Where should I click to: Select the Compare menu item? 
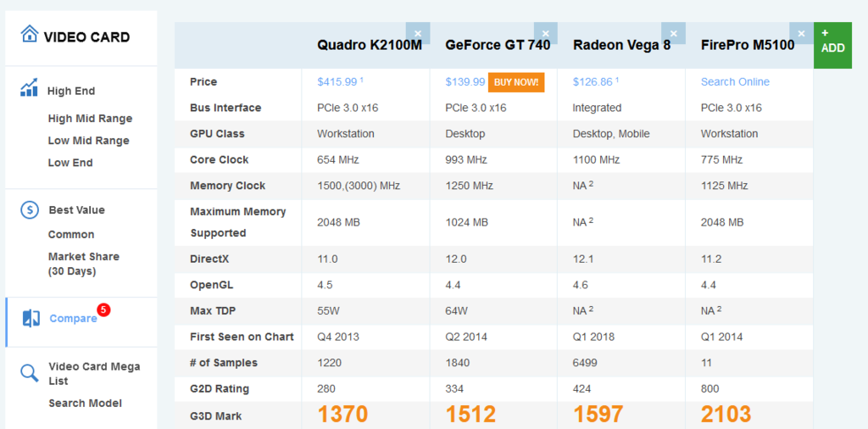(x=73, y=319)
